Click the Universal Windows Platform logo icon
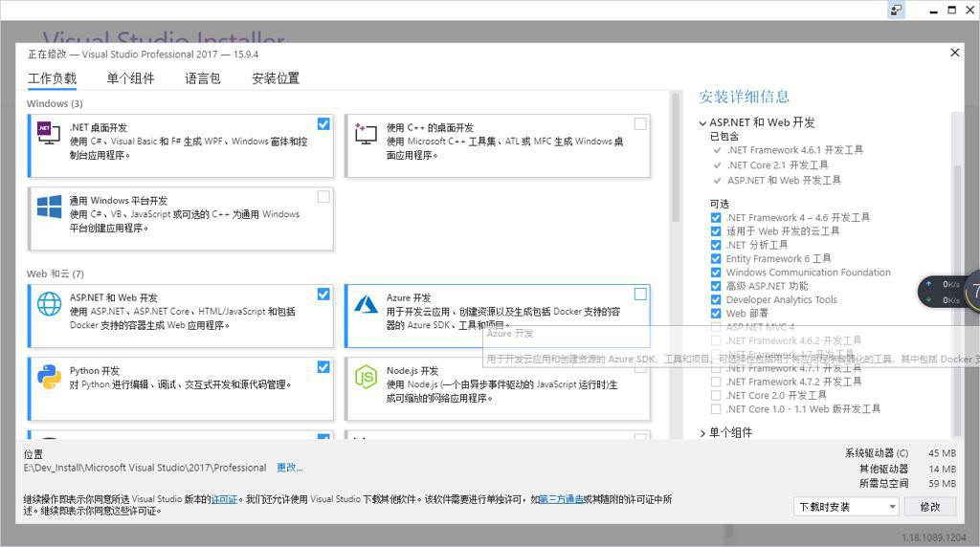This screenshot has height=547, width=980. point(49,206)
